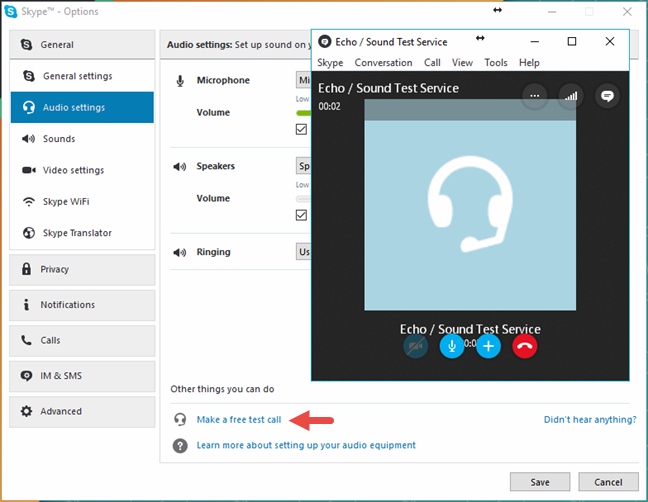Click the plus button to add participants
This screenshot has width=648, height=502.
pyautogui.click(x=488, y=346)
